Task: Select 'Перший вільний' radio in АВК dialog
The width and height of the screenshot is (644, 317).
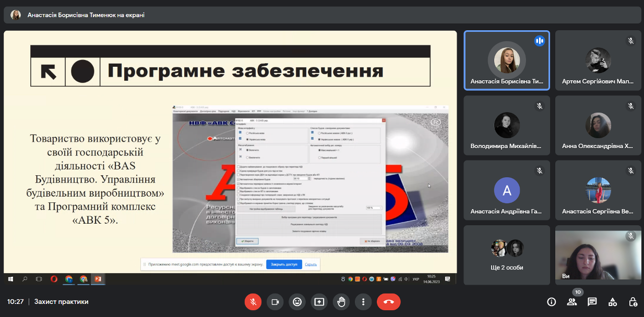Action: tap(319, 157)
